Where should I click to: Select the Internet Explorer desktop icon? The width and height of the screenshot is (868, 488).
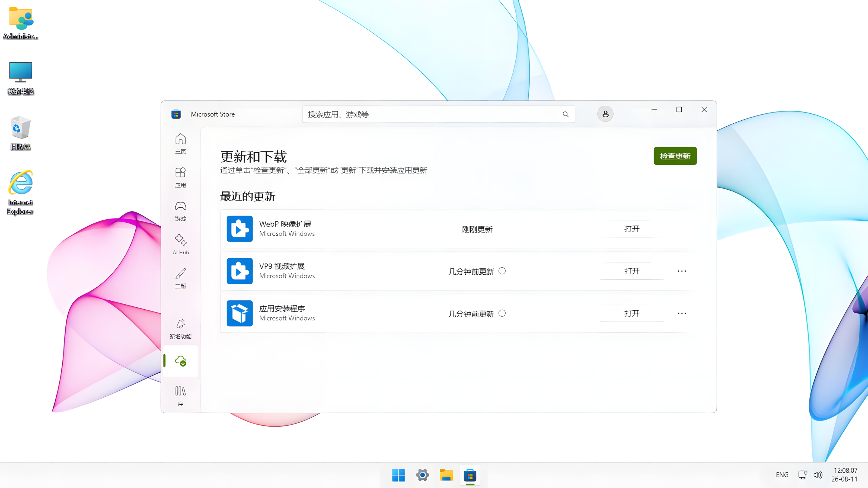pos(21,193)
